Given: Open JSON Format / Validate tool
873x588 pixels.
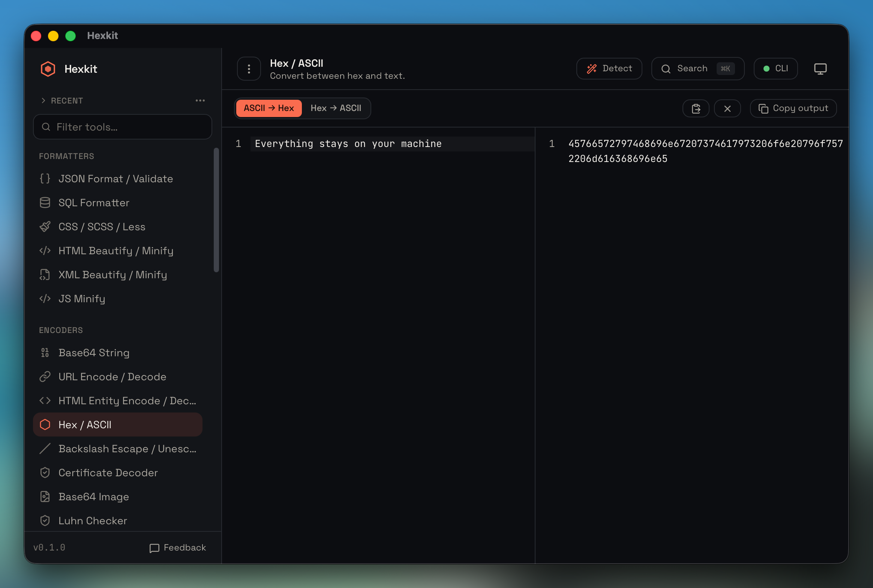Looking at the screenshot, I should pyautogui.click(x=118, y=179).
